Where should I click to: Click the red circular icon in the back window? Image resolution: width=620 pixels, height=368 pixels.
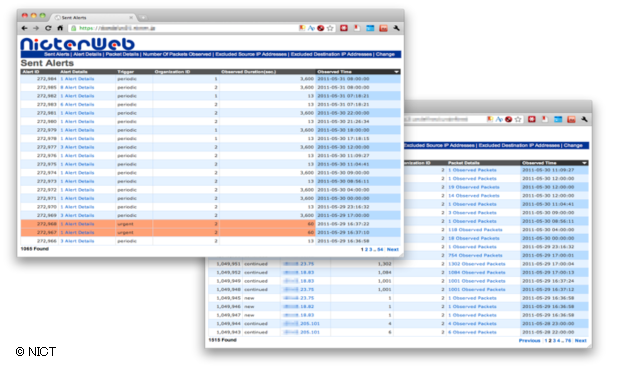click(508, 119)
